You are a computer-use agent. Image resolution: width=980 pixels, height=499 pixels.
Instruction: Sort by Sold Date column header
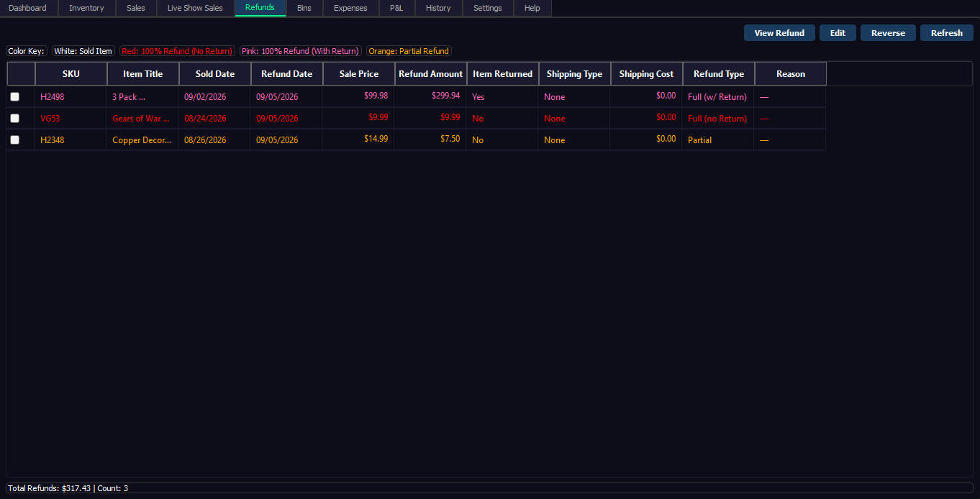click(x=215, y=74)
